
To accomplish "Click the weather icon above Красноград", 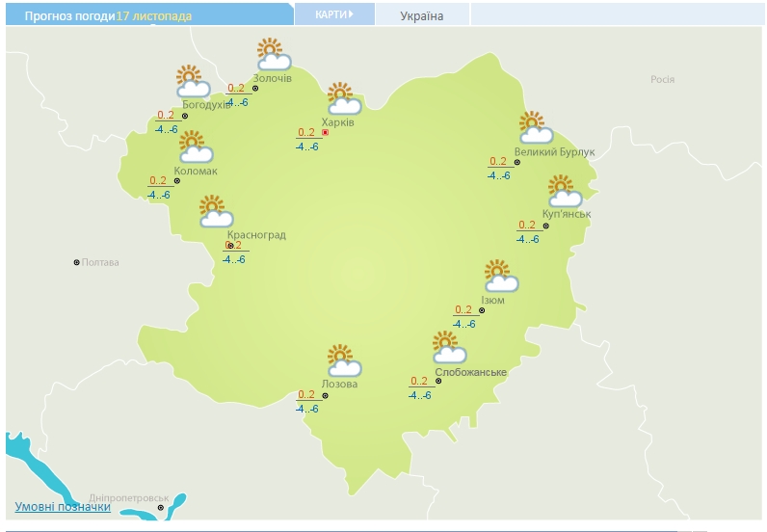I will pyautogui.click(x=216, y=211).
